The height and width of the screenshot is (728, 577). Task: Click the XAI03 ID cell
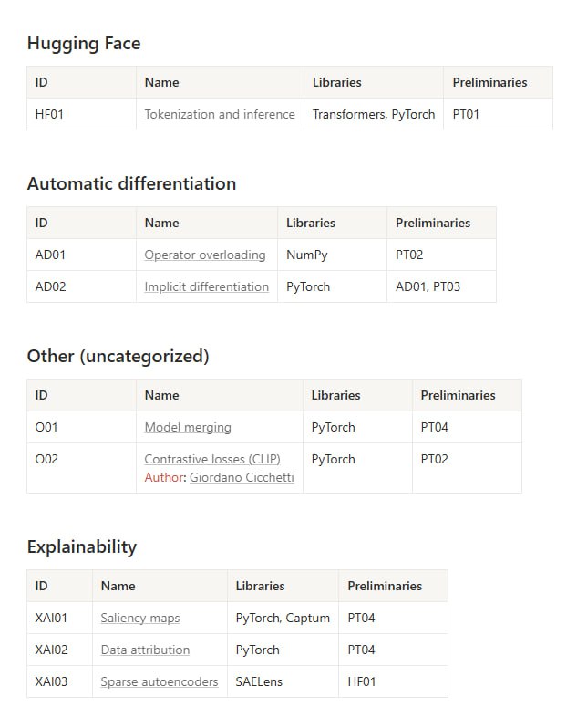(x=52, y=681)
